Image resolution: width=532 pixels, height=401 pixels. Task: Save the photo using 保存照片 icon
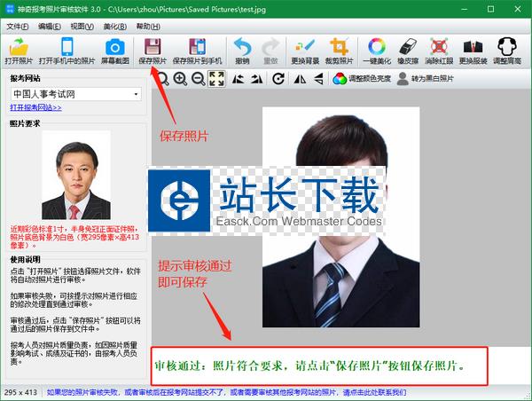(153, 51)
